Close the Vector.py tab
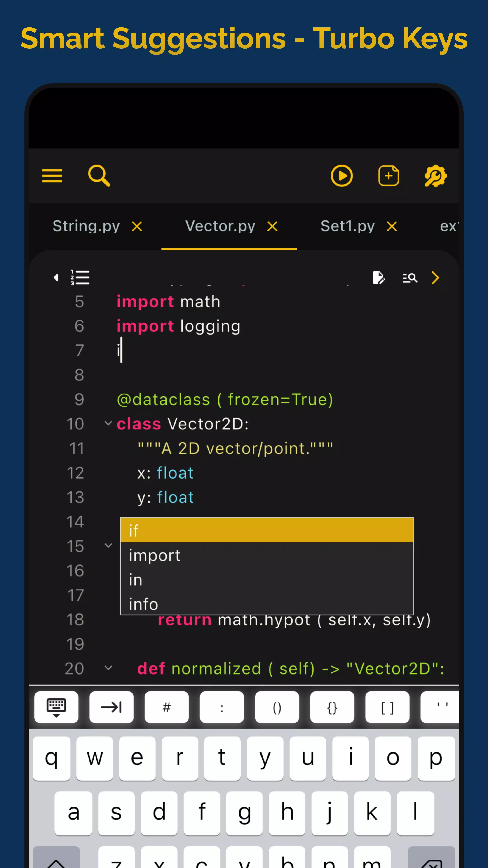Image resolution: width=488 pixels, height=868 pixels. click(x=272, y=226)
